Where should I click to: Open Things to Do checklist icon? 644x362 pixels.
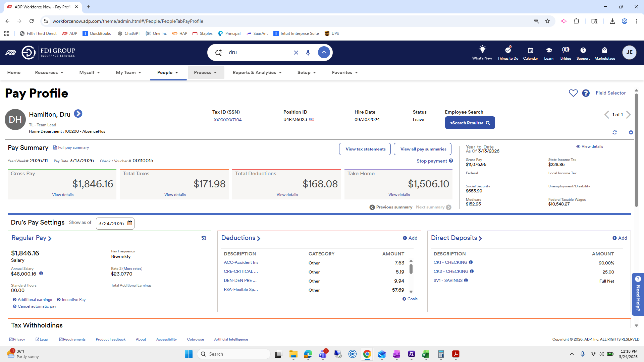click(x=508, y=50)
